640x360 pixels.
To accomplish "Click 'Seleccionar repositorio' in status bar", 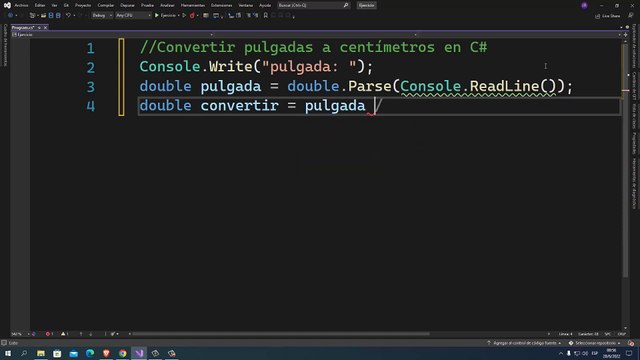I will coord(595,343).
